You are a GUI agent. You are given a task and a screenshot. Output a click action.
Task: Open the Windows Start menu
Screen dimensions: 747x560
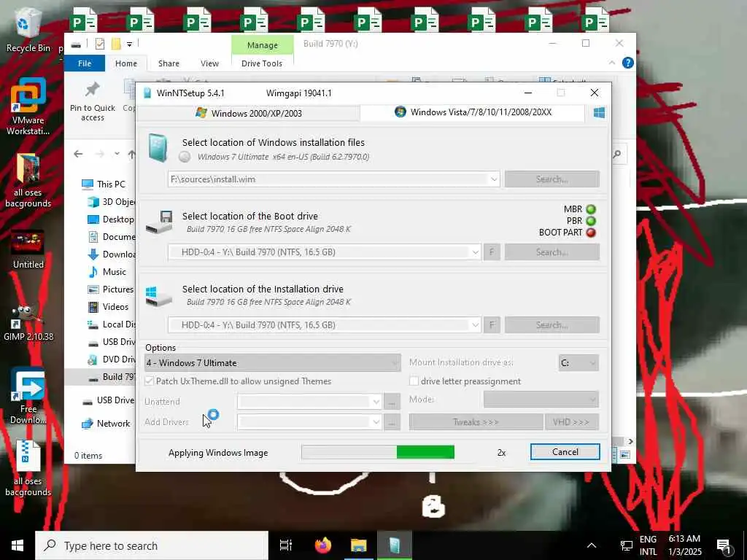[x=18, y=545]
